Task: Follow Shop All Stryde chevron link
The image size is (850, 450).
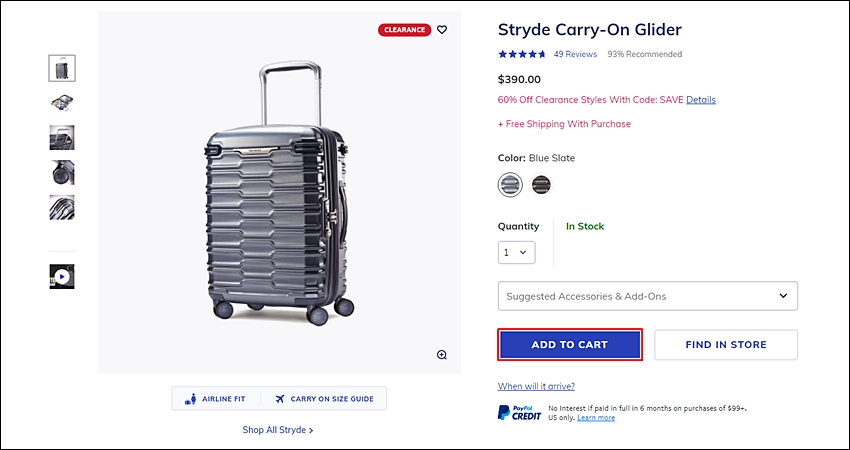Action: [x=278, y=430]
